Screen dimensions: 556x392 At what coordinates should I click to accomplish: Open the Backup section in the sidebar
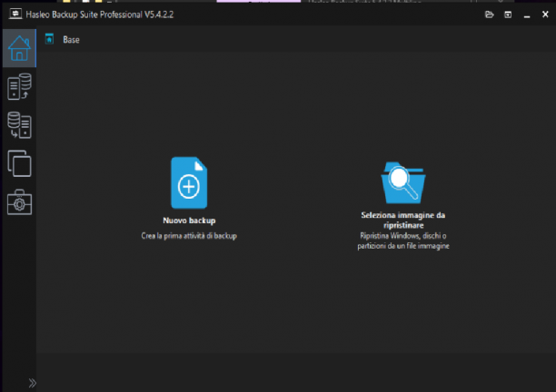click(x=19, y=87)
